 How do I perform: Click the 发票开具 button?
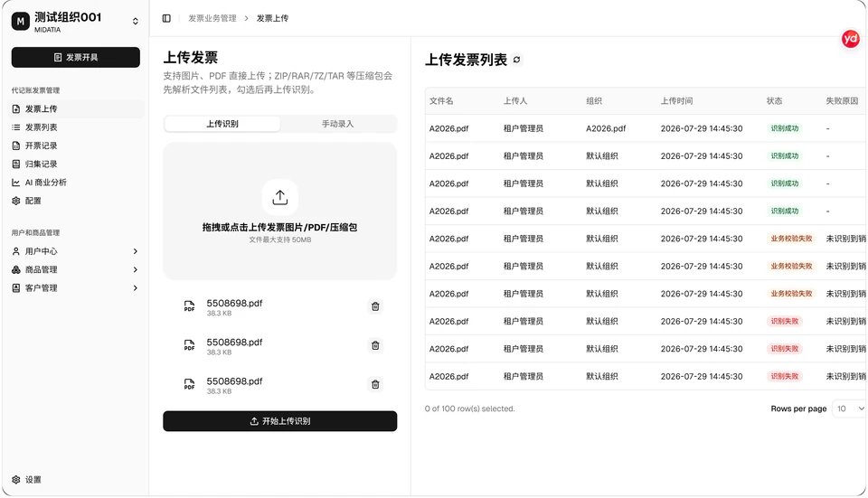76,58
